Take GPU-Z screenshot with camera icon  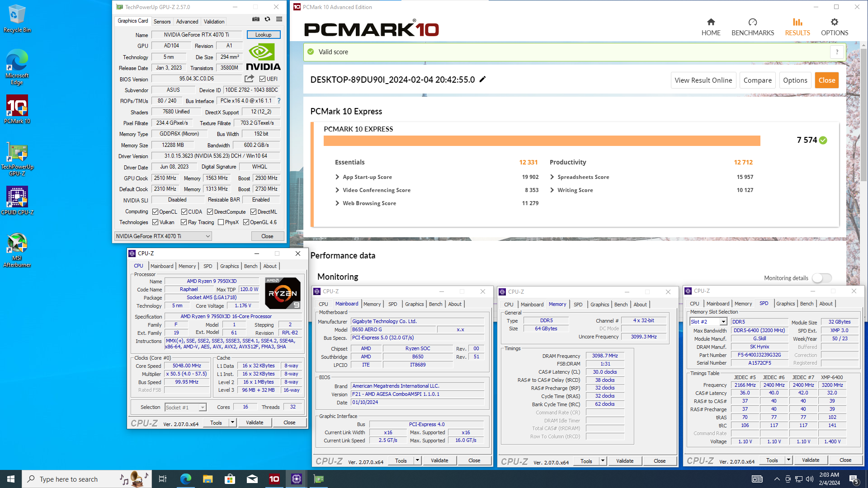[256, 19]
